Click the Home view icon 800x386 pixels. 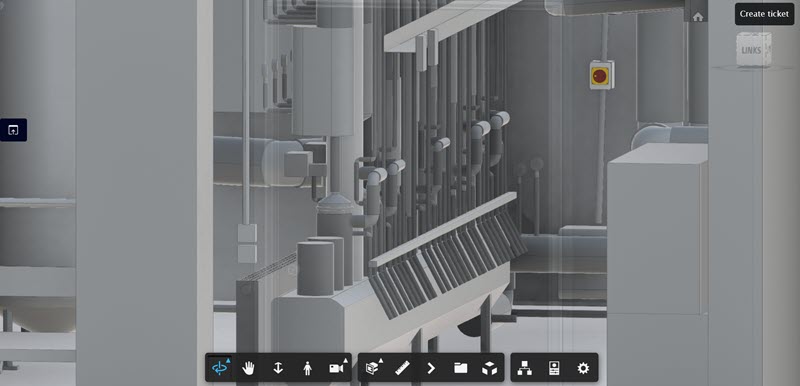pos(698,17)
